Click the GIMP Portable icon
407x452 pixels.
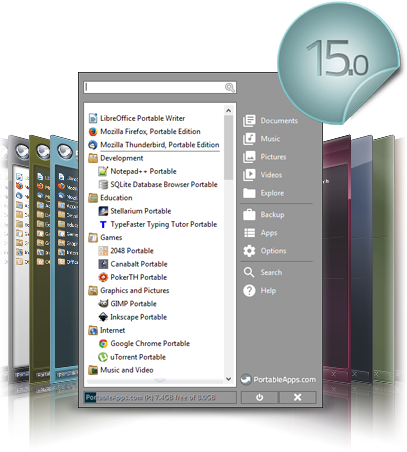103,304
